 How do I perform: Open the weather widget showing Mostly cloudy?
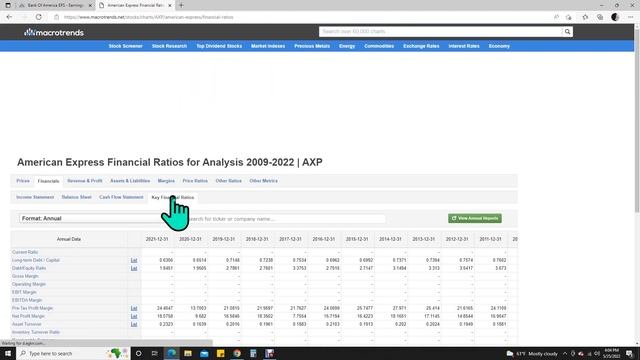(x=532, y=354)
